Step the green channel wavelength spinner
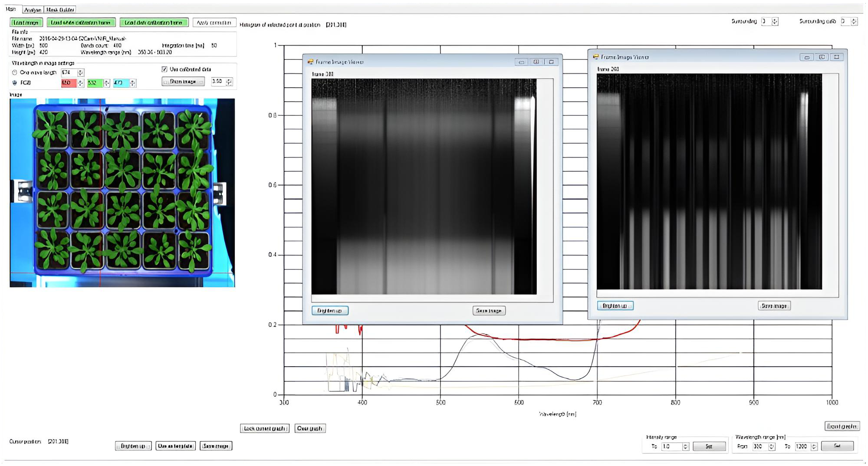The image size is (868, 466). (107, 83)
